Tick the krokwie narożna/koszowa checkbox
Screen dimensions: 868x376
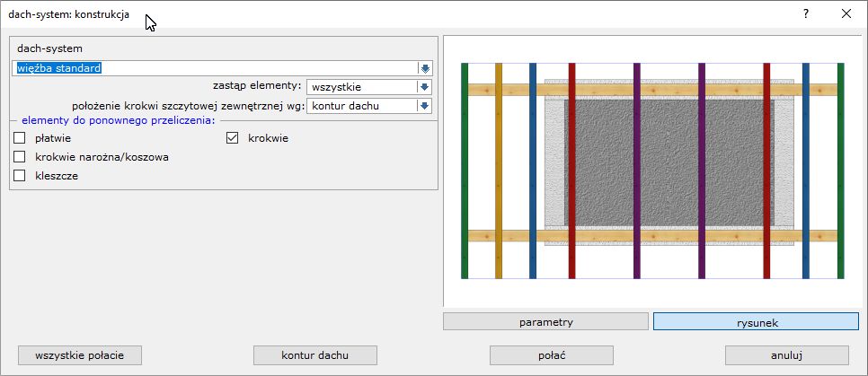click(21, 157)
